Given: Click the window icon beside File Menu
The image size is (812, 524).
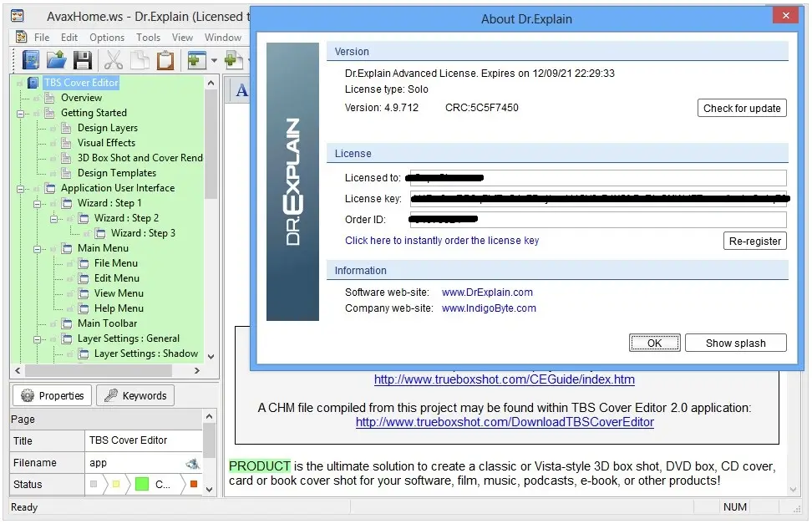Looking at the screenshot, I should (84, 263).
